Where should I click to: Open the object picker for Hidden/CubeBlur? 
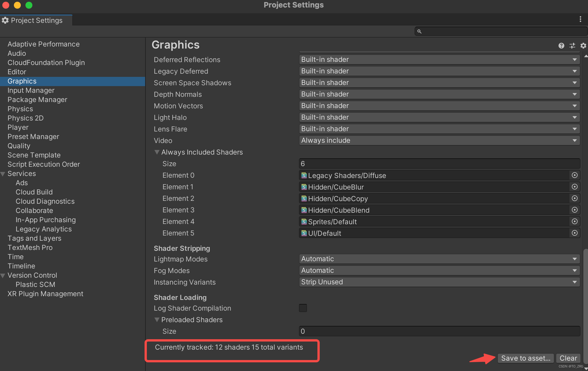[x=574, y=187]
